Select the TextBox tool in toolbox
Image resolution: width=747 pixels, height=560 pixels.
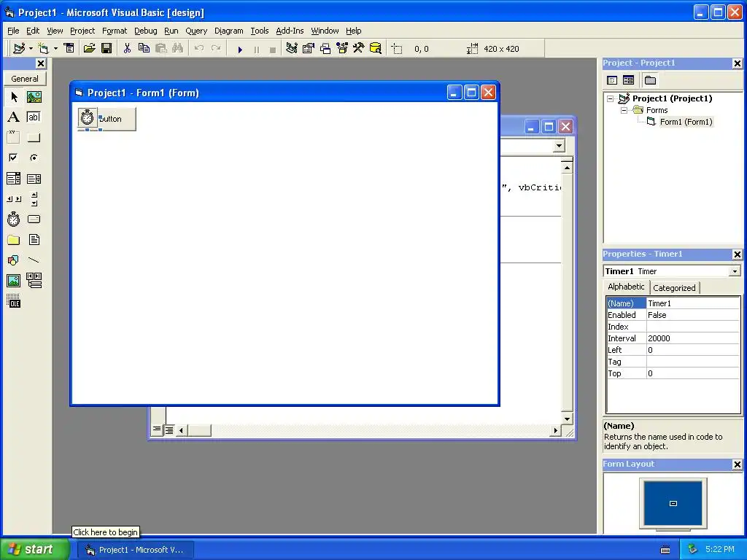tap(34, 117)
